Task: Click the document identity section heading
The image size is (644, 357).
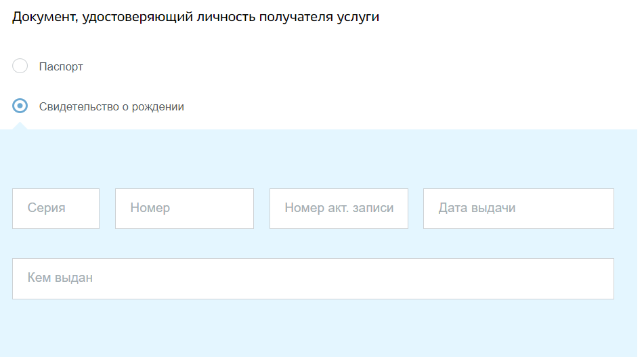Action: coord(196,17)
